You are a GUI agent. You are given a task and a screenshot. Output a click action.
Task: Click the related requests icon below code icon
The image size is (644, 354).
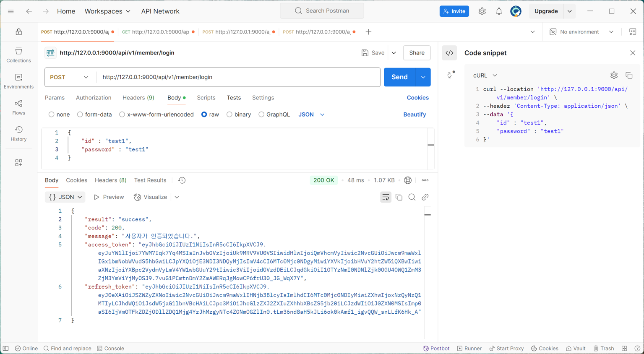click(x=451, y=75)
